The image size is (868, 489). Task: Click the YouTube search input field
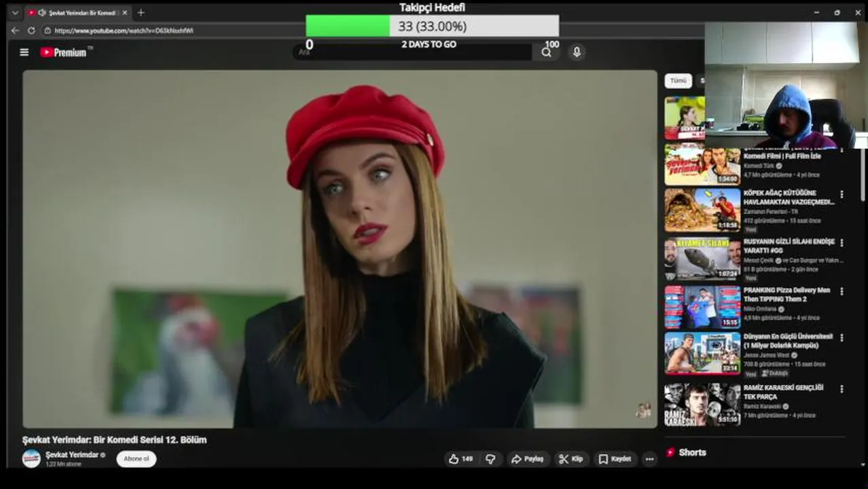412,52
